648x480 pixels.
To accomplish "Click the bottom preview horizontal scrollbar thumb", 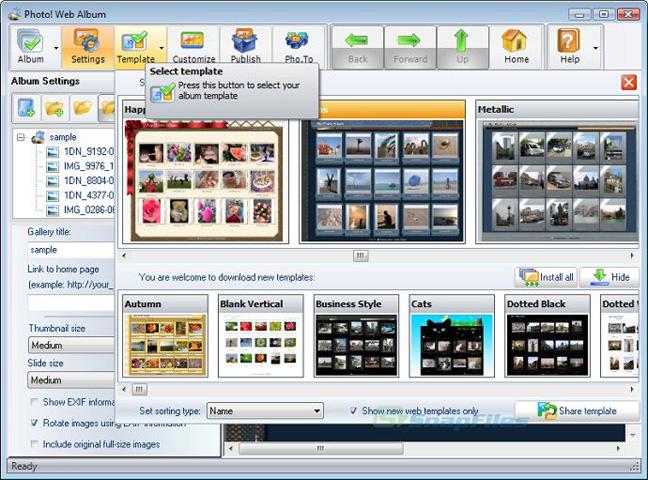I will [x=321, y=449].
